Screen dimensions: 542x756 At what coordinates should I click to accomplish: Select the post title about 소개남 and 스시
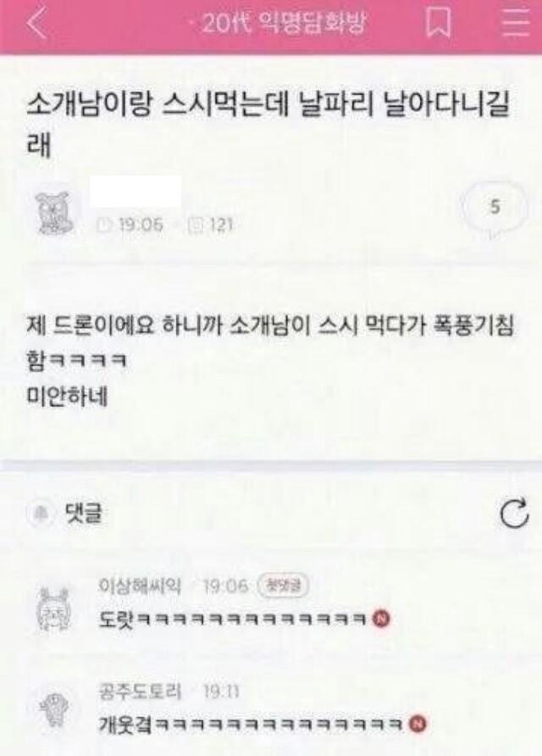point(268,125)
